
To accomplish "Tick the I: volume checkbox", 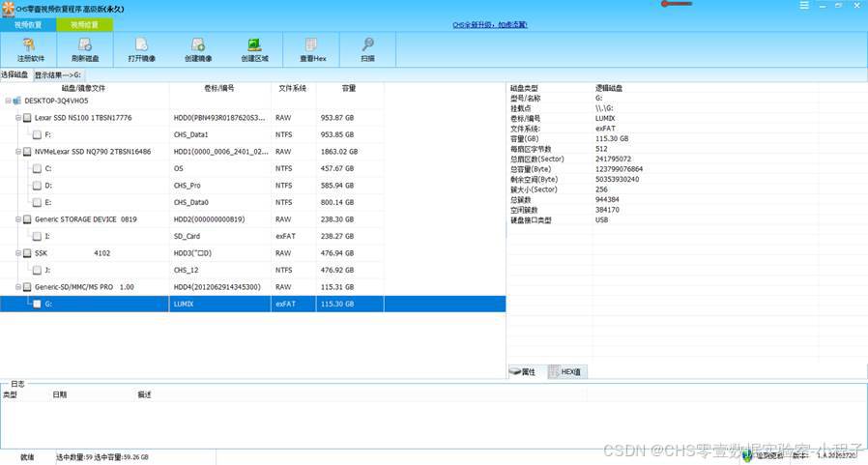I will click(37, 237).
